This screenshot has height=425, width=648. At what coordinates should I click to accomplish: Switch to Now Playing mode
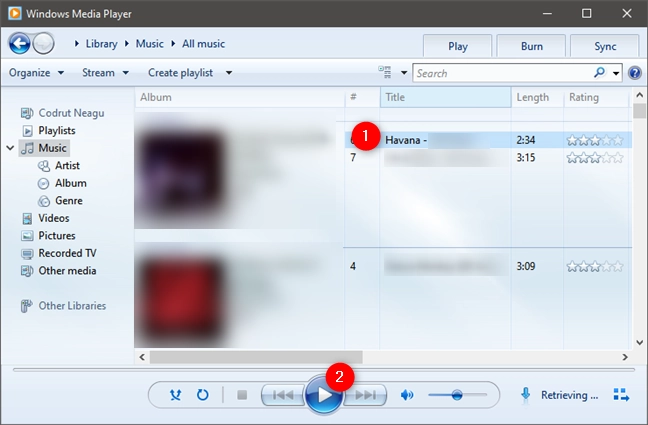pos(621,395)
